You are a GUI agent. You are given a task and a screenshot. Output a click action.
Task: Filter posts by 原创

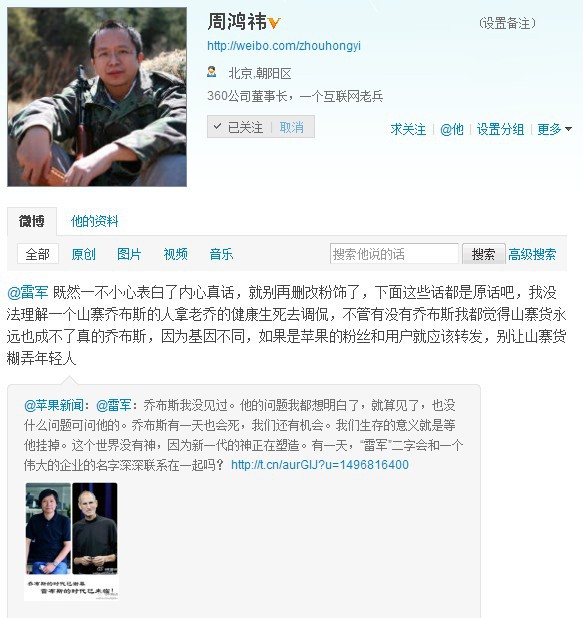pyautogui.click(x=83, y=254)
